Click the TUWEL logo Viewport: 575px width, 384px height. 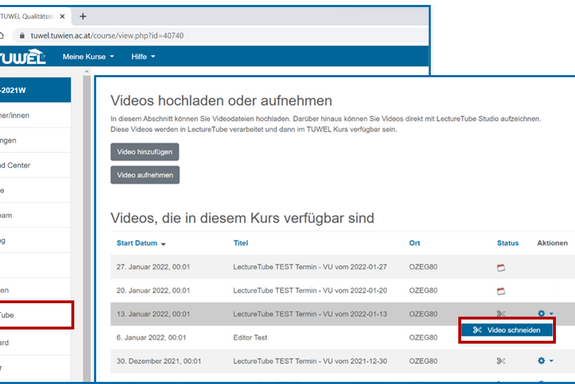click(x=23, y=57)
